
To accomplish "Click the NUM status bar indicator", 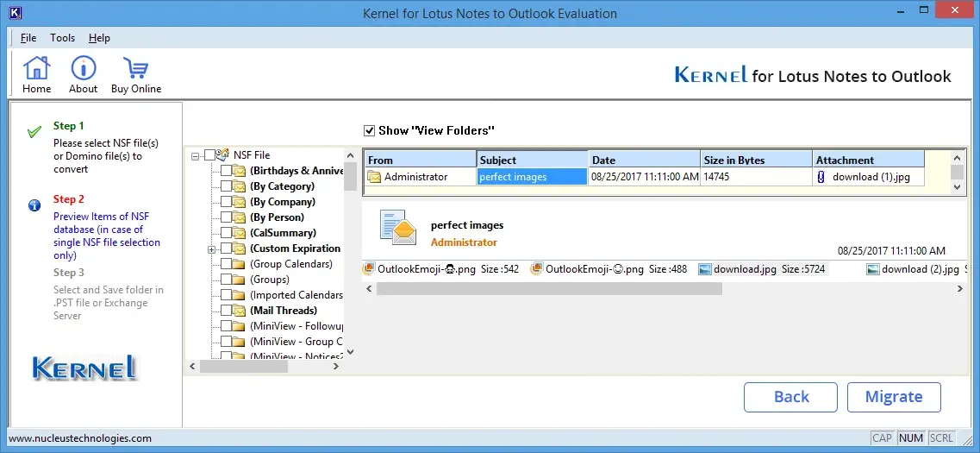I will (911, 438).
